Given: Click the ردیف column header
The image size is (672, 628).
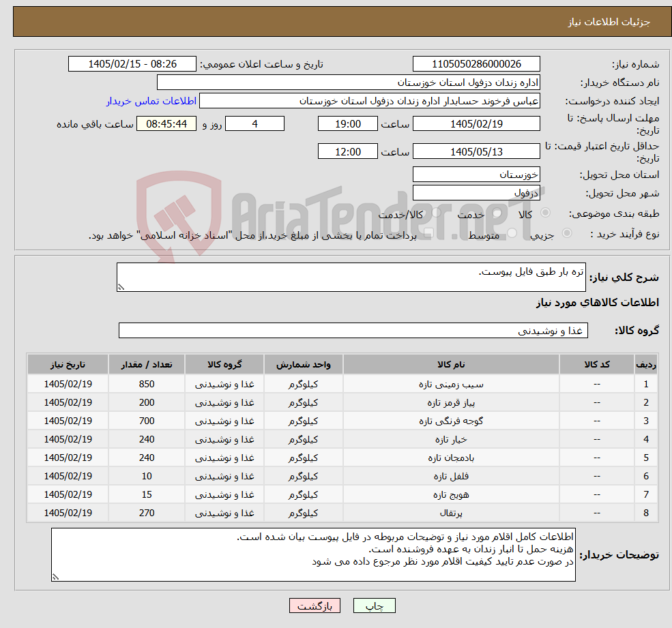Looking at the screenshot, I should pyautogui.click(x=646, y=365).
